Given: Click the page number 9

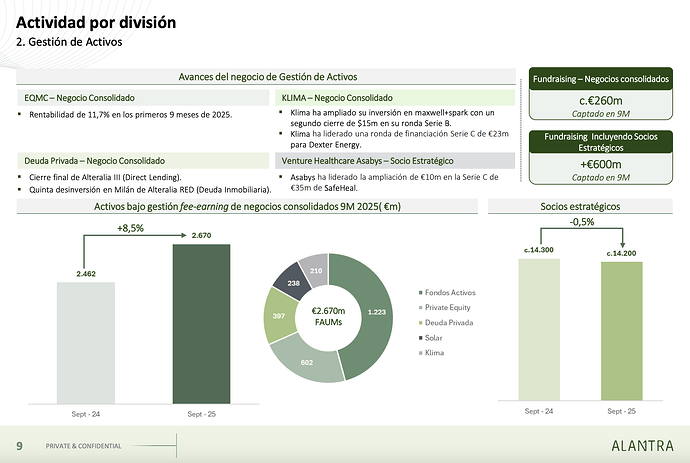Looking at the screenshot, I should pos(19,446).
